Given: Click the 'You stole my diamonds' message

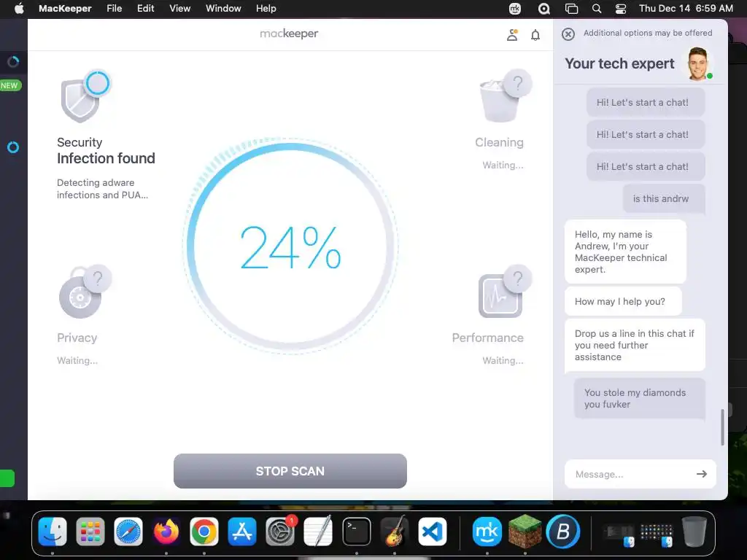Looking at the screenshot, I should (x=639, y=399).
